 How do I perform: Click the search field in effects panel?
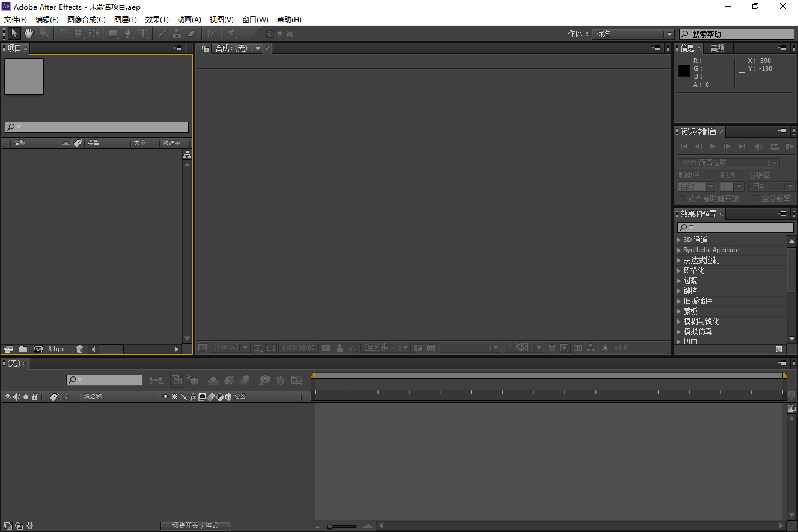(x=735, y=227)
